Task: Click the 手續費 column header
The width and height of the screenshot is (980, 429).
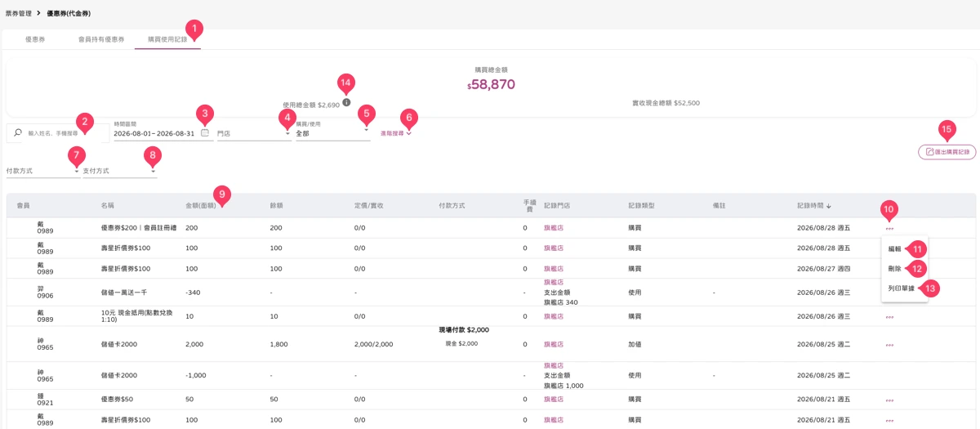Action: pos(530,206)
